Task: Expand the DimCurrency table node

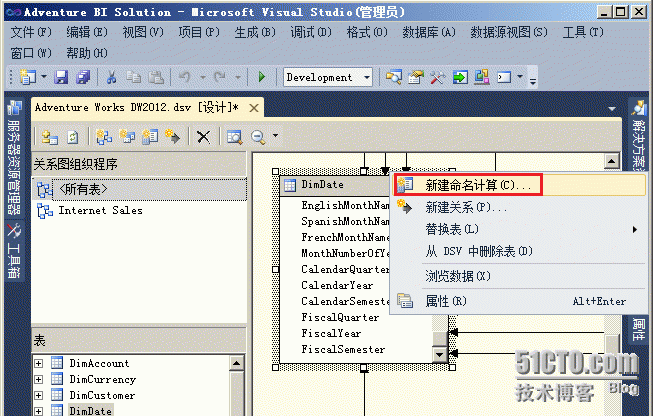Action: tap(38, 379)
